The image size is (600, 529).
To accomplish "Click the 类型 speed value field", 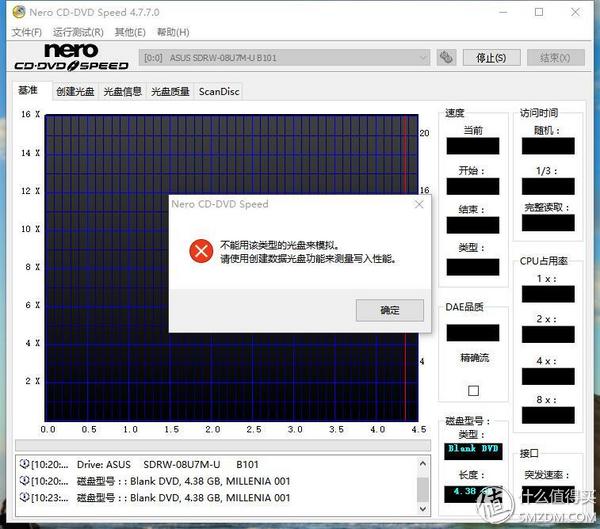I will (x=473, y=267).
